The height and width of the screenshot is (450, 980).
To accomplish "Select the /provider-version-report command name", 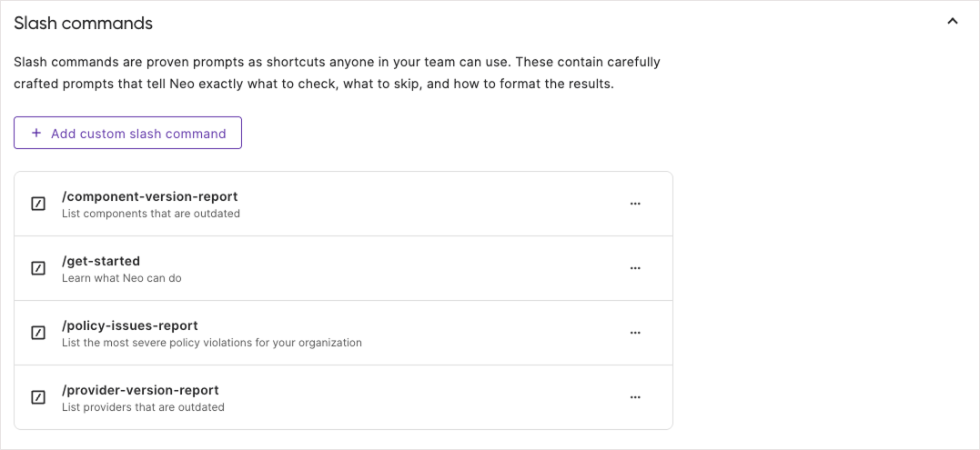I will click(x=140, y=390).
